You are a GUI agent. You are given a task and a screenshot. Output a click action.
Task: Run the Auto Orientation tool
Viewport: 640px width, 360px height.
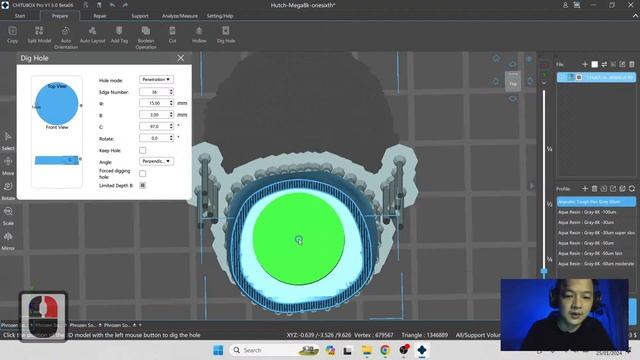pos(66,37)
